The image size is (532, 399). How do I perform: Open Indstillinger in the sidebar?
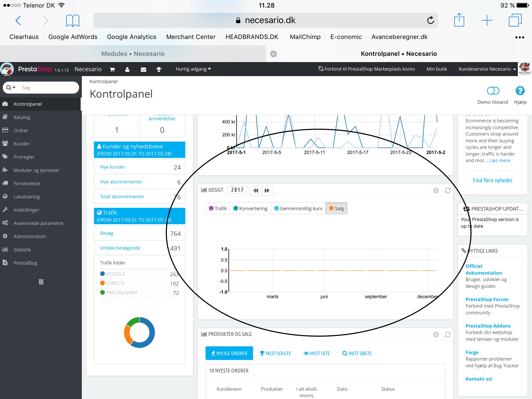(41, 210)
